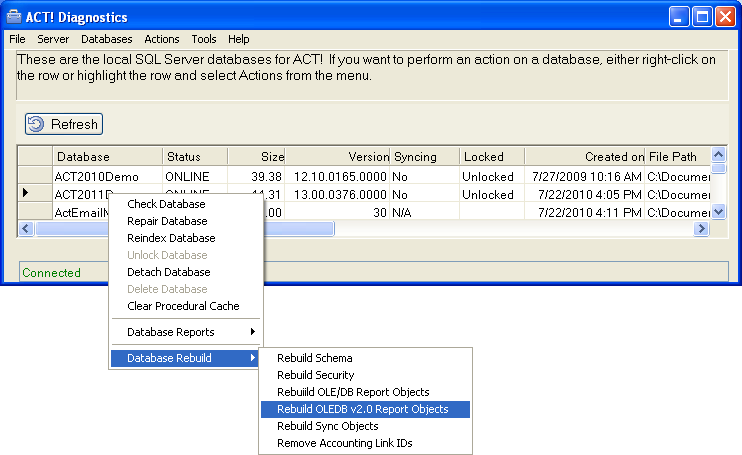Image resolution: width=742 pixels, height=455 pixels.
Task: Click the horizontal scroll right arrow
Action: 701,229
